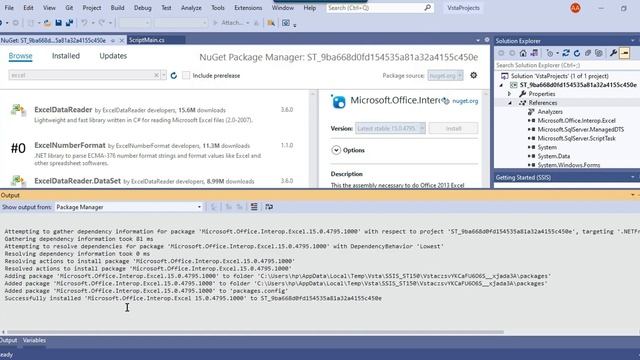
Task: Toggle Preview Selected Items in Solution Explorer
Action: 624,53
